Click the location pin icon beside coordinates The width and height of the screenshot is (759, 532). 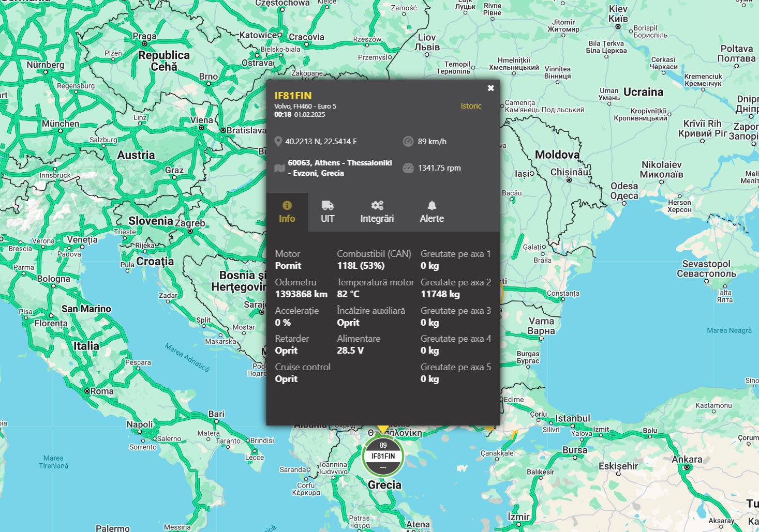click(x=278, y=142)
